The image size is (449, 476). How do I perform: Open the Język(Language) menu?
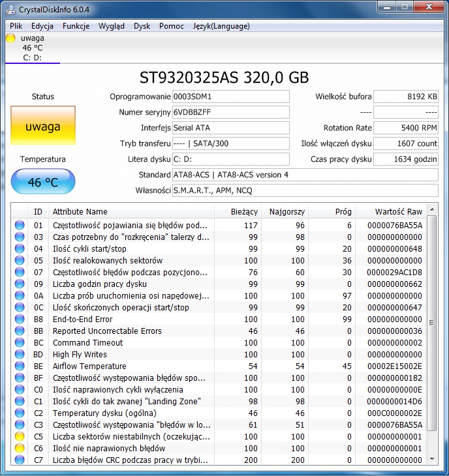221,26
